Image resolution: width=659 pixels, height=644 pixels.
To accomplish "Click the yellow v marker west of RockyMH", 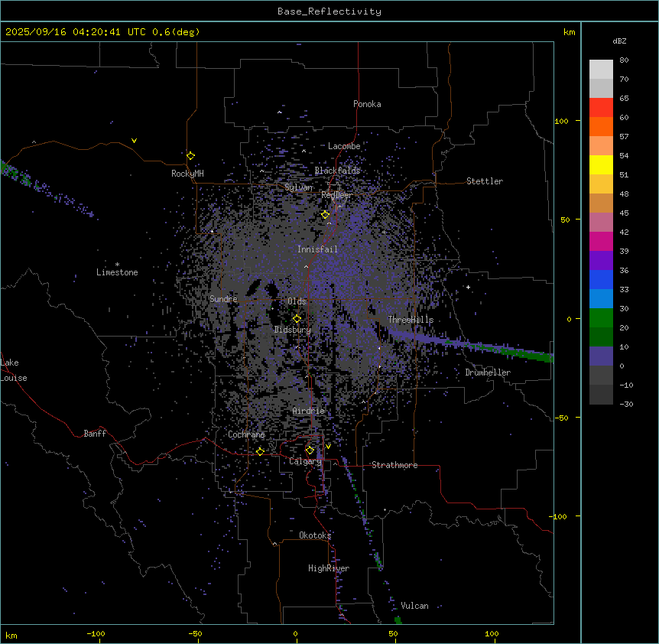I will coord(134,141).
